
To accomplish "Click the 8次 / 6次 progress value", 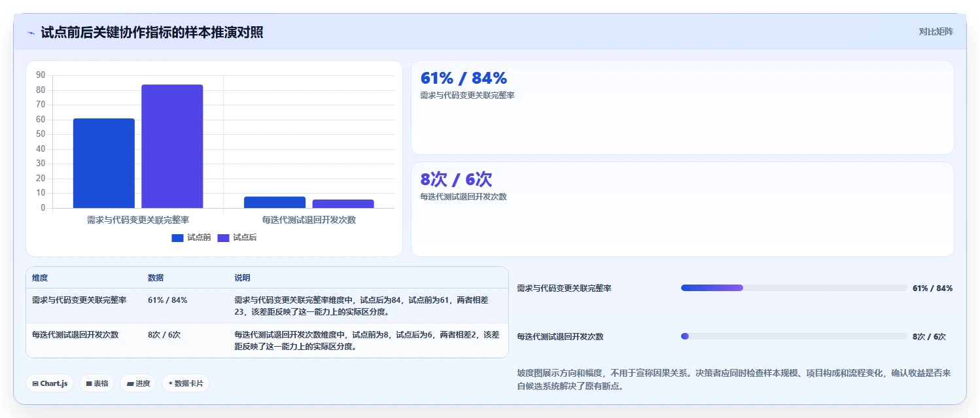I will click(929, 336).
